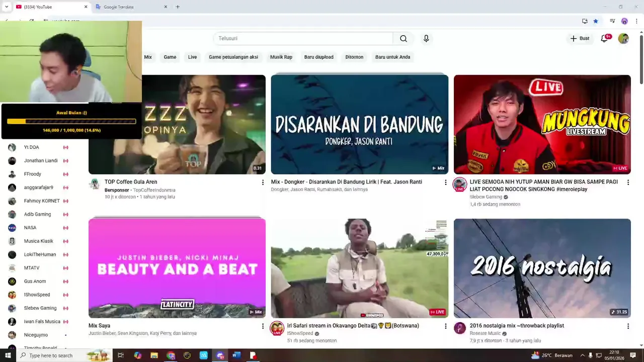
Task: Select the Mix filter chip
Action: (x=148, y=57)
